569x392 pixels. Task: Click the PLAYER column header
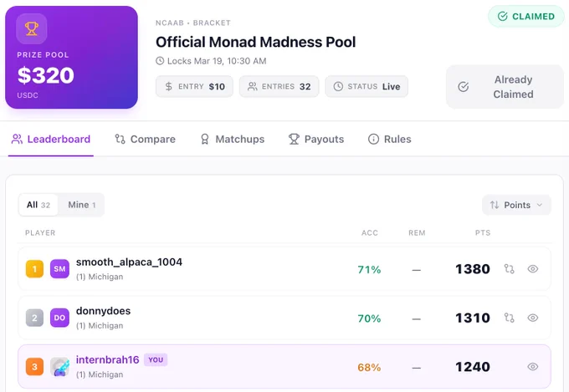[x=40, y=233]
